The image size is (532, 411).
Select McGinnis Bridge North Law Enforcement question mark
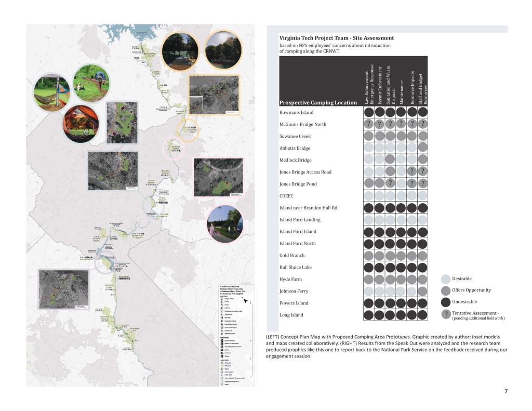coord(368,124)
